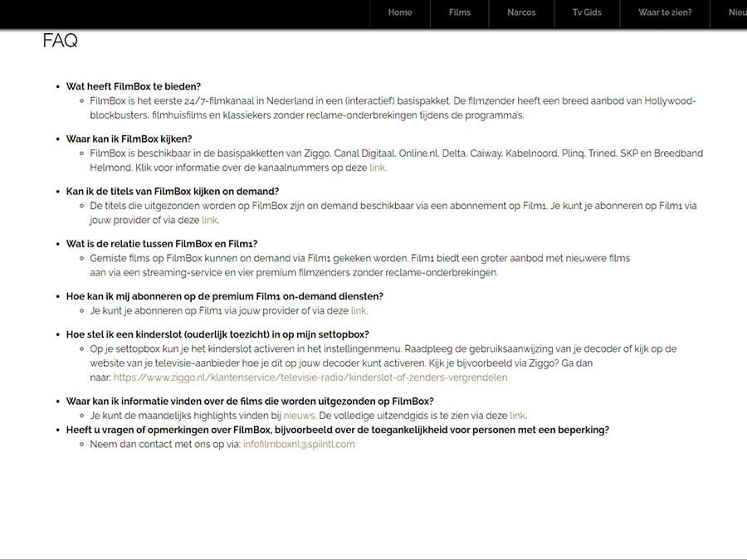Viewport: 747px width, 560px height.
Task: Click the FAQ page heading
Action: pyautogui.click(x=60, y=41)
